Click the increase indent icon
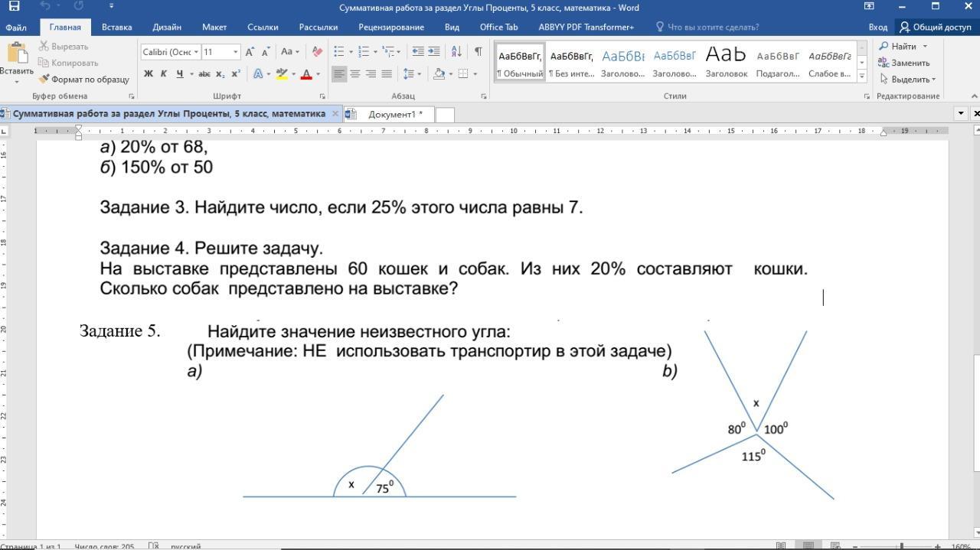 (434, 52)
